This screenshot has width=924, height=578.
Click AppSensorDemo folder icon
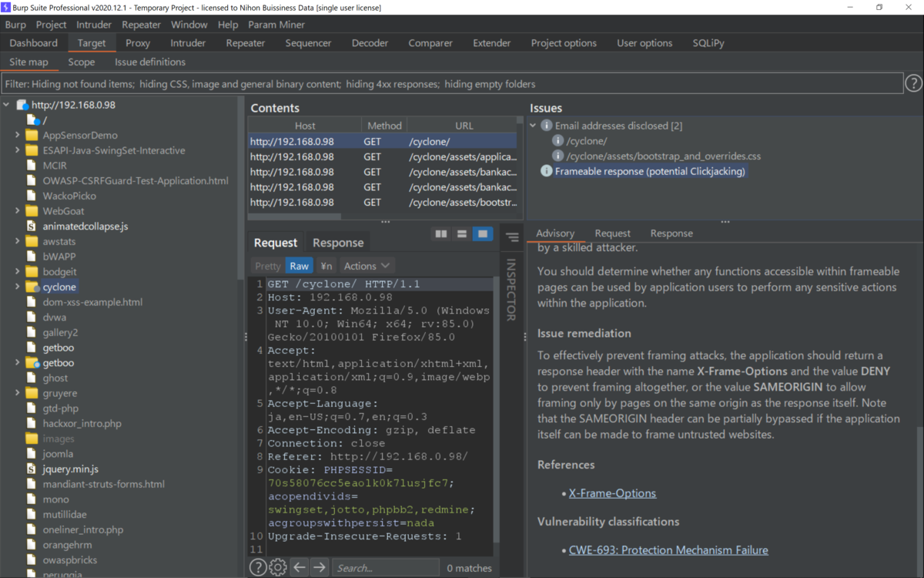point(32,136)
